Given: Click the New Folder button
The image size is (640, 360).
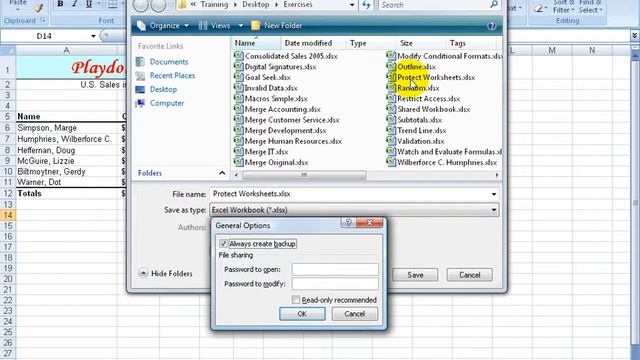Looking at the screenshot, I should (276, 26).
